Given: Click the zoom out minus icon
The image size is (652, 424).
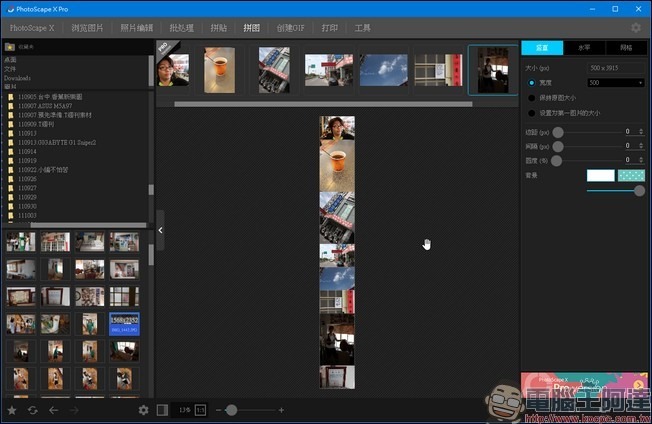Looking at the screenshot, I should coord(219,410).
